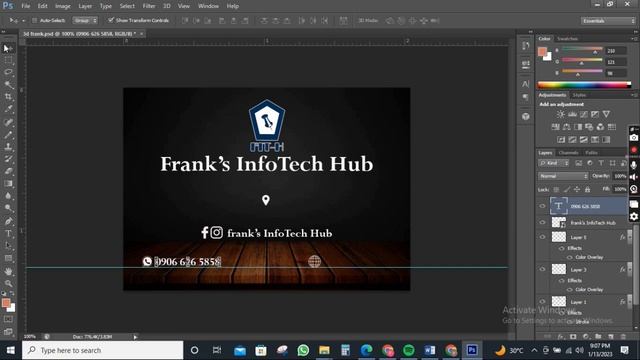
Task: Pick a color from the spectrum ramp
Action: [584, 85]
